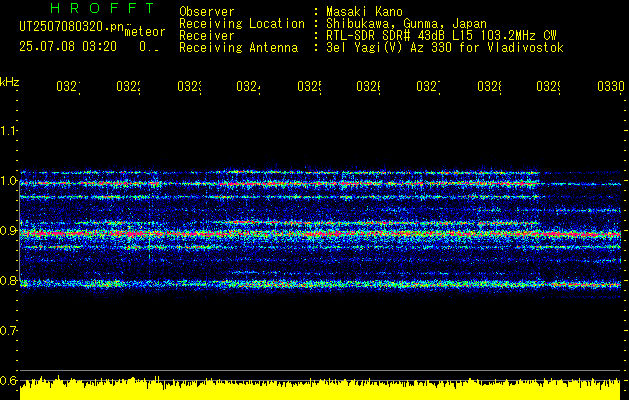Click the 0326 time marker
This screenshot has height=400, width=629.
(x=369, y=87)
